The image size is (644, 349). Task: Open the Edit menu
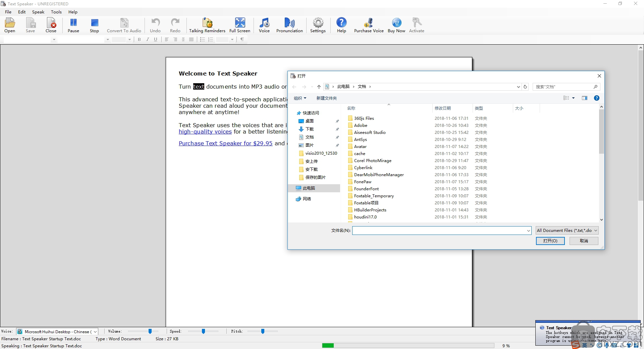click(x=22, y=12)
